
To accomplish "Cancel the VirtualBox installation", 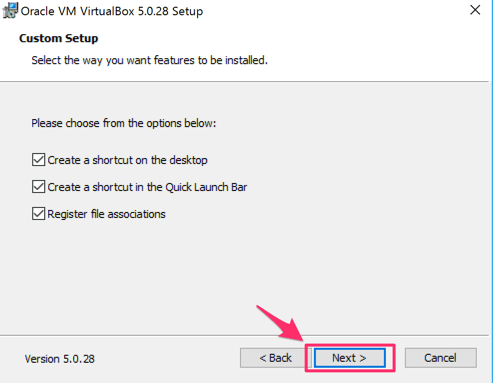I will [x=440, y=358].
